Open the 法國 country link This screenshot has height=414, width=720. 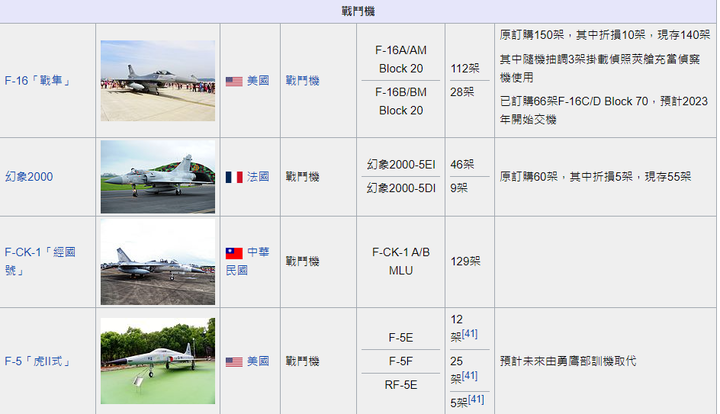coord(258,177)
